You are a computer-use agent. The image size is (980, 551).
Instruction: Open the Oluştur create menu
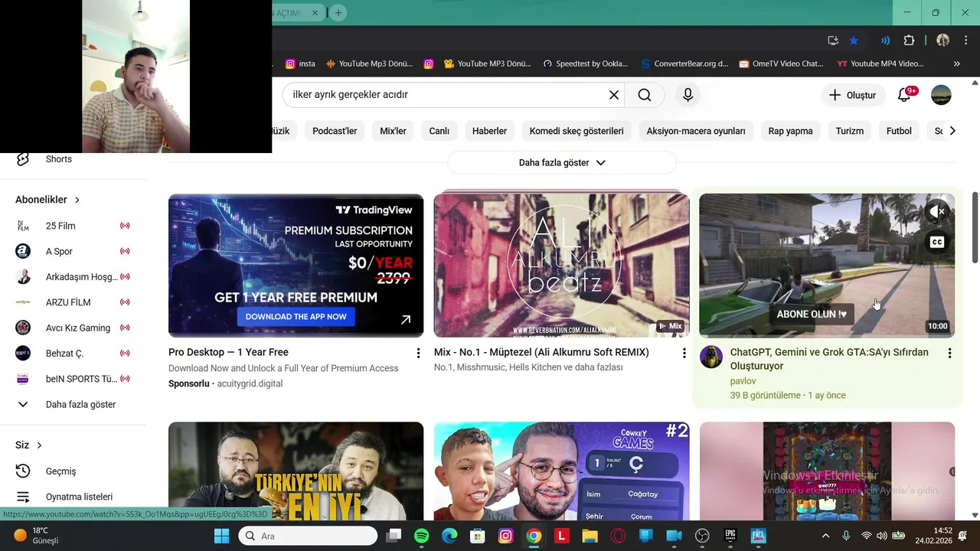point(853,95)
